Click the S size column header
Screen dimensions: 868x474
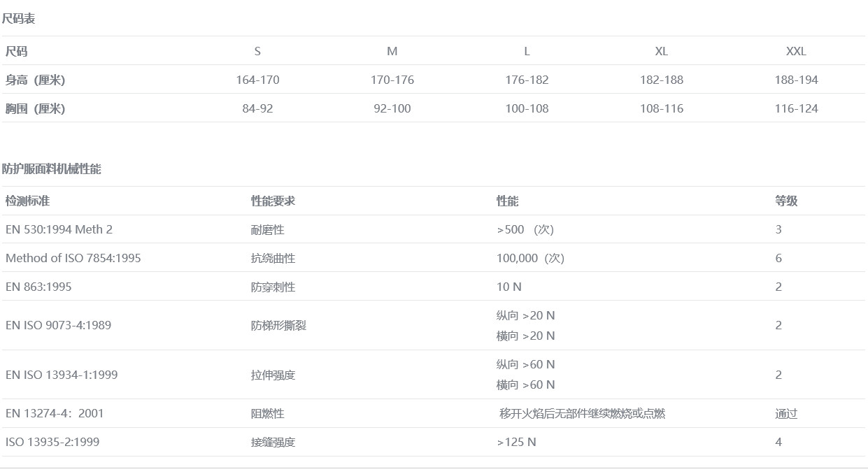[257, 51]
